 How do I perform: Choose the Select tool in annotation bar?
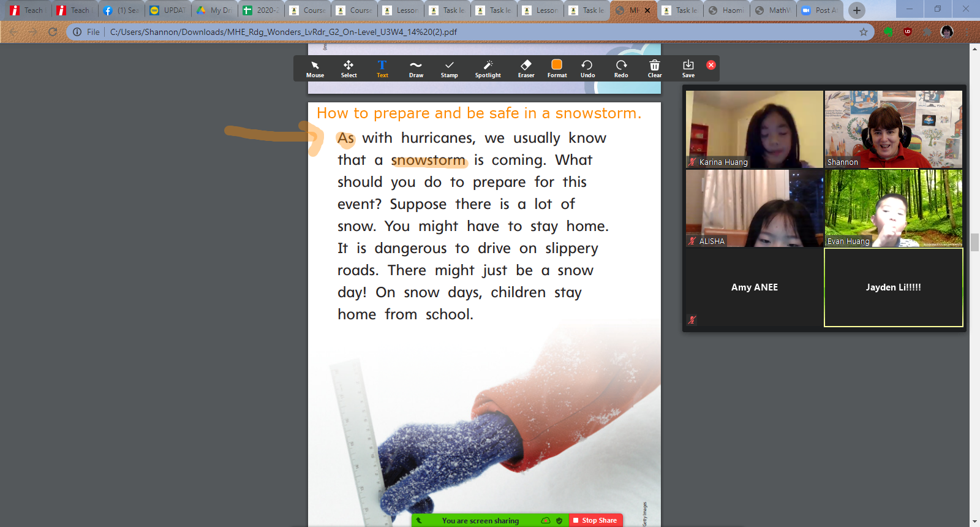[349, 69]
